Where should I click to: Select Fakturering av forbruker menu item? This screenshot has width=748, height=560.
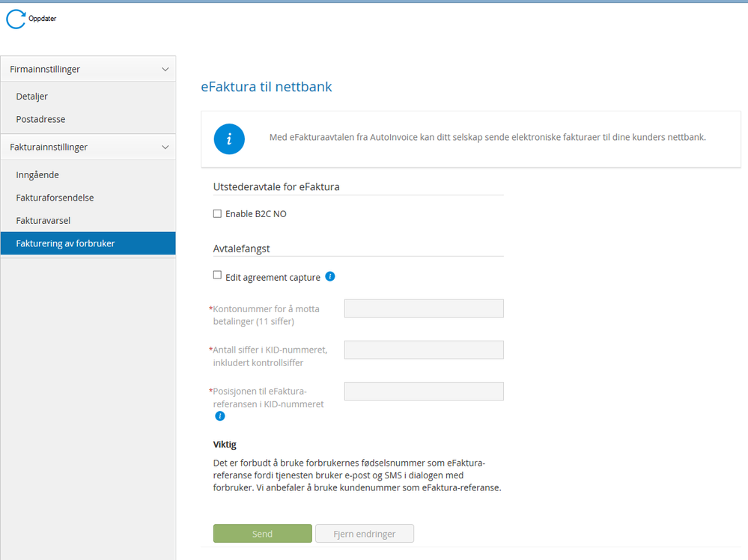click(x=66, y=243)
